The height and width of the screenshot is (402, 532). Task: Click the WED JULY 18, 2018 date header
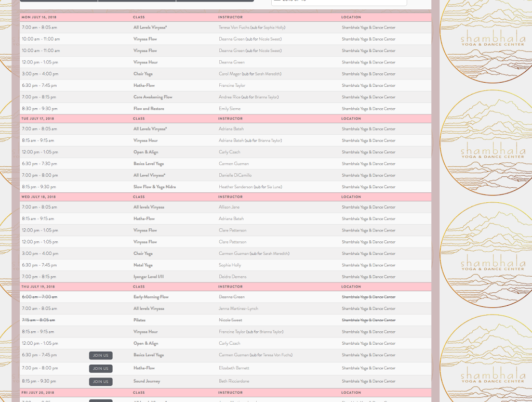[38, 197]
